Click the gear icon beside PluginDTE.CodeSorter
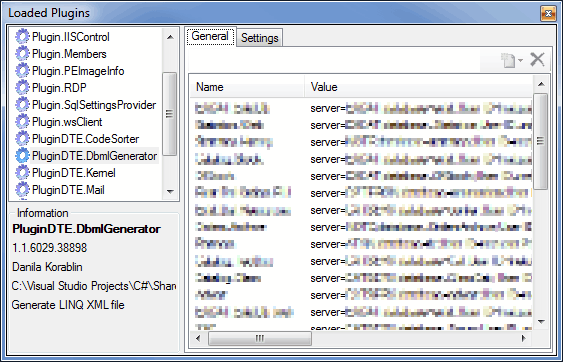Image resolution: width=563 pixels, height=362 pixels. coord(22,139)
